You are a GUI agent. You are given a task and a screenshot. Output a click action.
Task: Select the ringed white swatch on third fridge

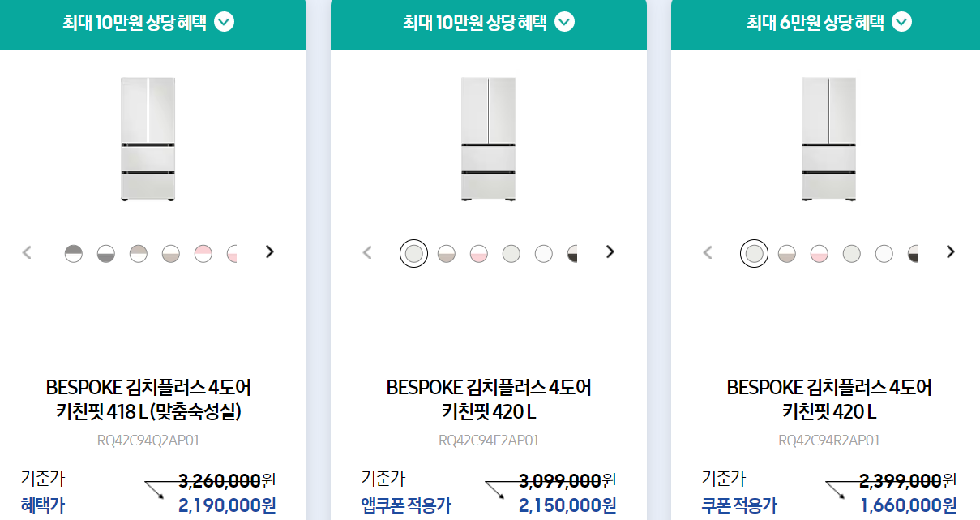(x=754, y=252)
